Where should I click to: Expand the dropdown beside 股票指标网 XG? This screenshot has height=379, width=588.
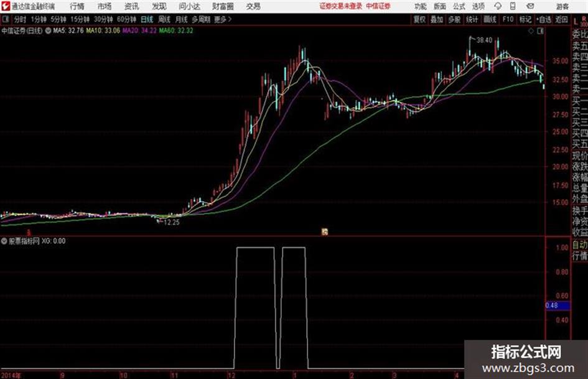pos(4,241)
